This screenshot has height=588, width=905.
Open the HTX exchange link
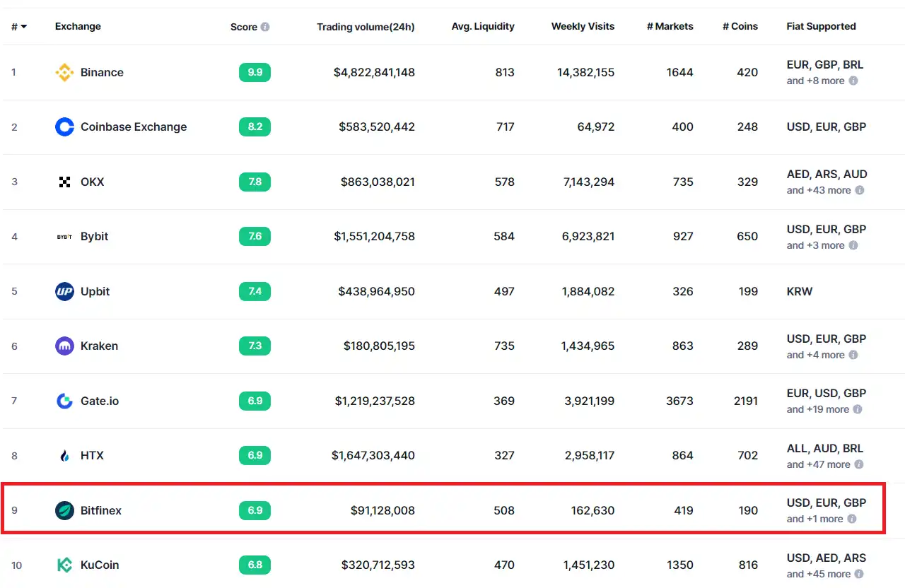point(92,456)
